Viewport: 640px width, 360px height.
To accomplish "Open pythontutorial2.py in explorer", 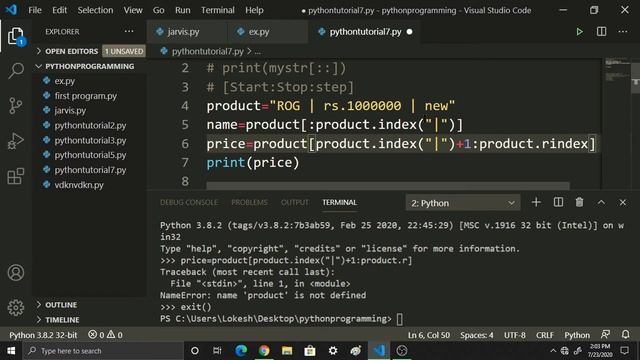I will click(89, 125).
